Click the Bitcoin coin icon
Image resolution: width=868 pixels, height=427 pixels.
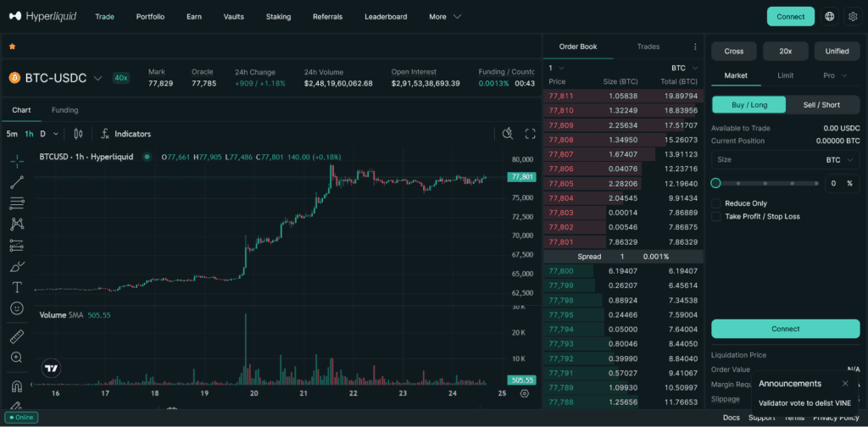[14, 78]
